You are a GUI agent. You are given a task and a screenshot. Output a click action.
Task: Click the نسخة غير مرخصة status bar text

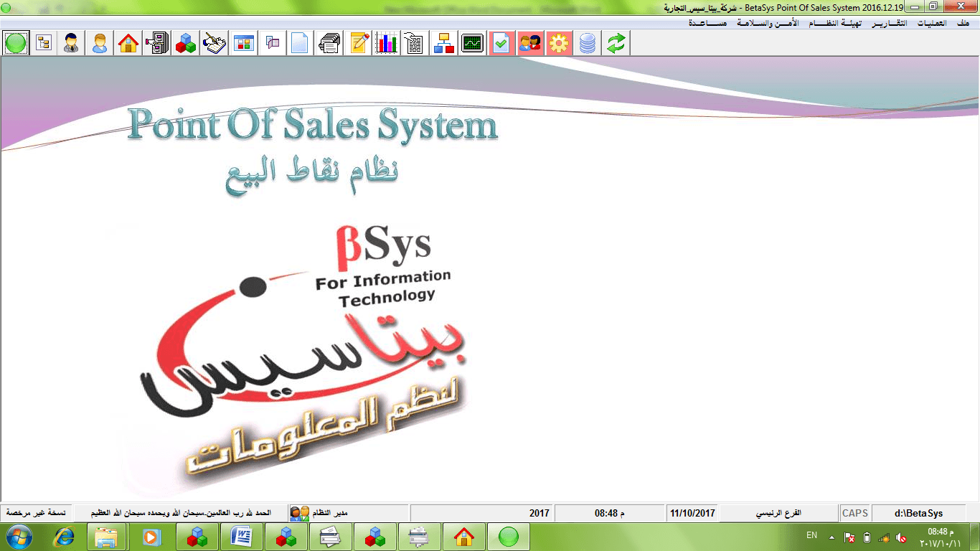pyautogui.click(x=36, y=513)
